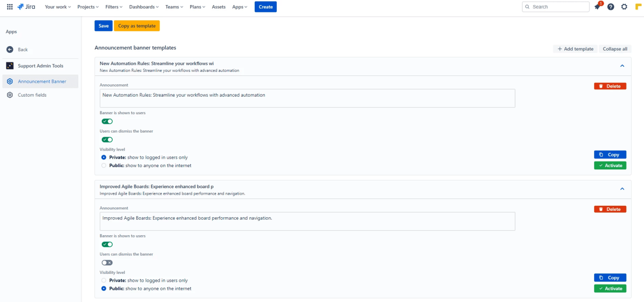This screenshot has height=302, width=644.
Task: Collapse the New Automation Rules template panel
Action: pyautogui.click(x=622, y=66)
